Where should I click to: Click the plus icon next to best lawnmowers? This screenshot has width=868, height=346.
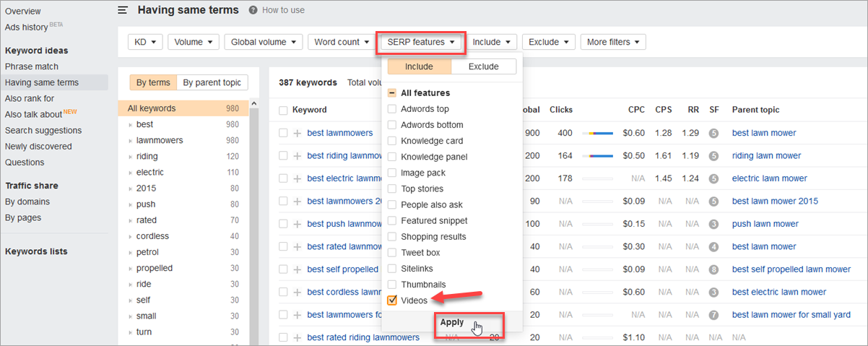tap(298, 133)
